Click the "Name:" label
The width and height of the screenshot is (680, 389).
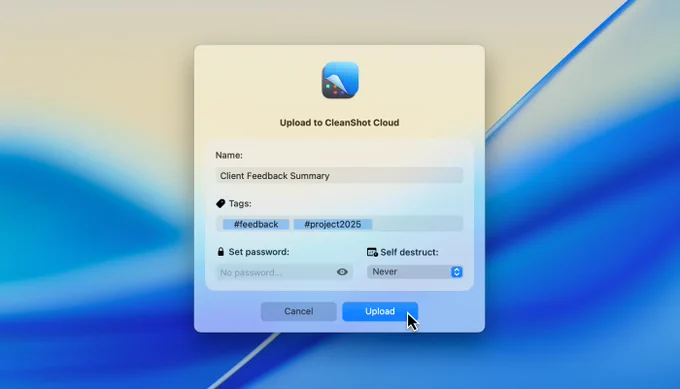[229, 155]
